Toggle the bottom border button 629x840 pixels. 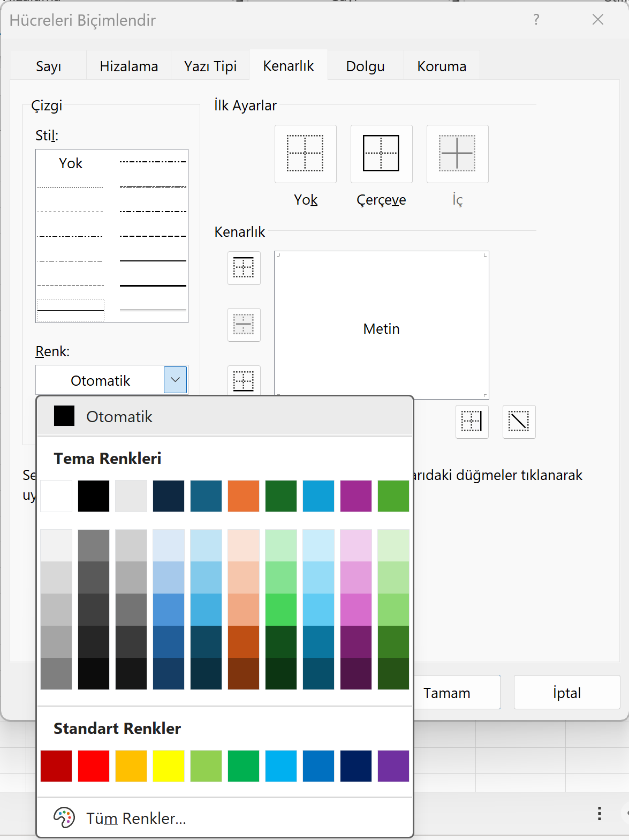tap(244, 380)
